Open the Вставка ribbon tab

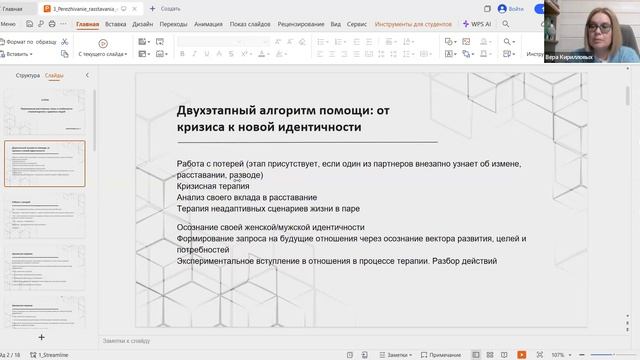[116, 24]
